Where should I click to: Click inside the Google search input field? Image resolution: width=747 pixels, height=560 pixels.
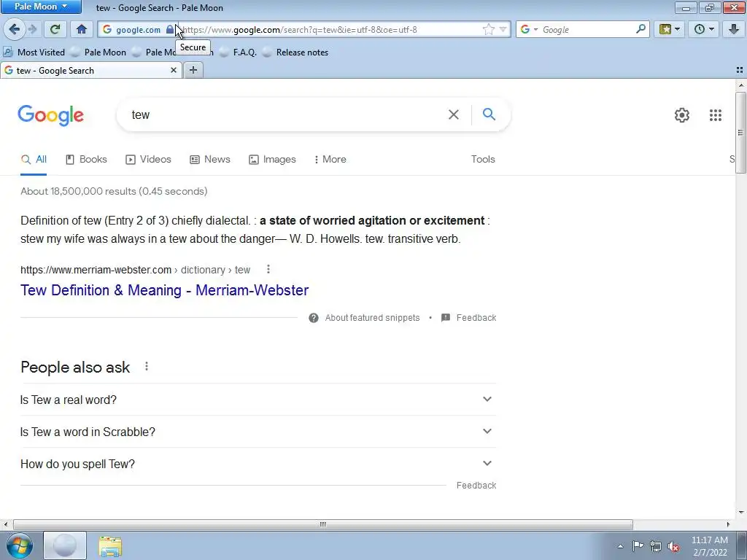tap(286, 114)
